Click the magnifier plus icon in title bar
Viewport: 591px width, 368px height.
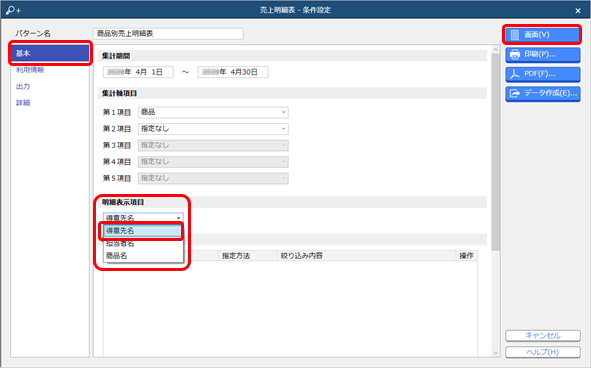tap(13, 10)
